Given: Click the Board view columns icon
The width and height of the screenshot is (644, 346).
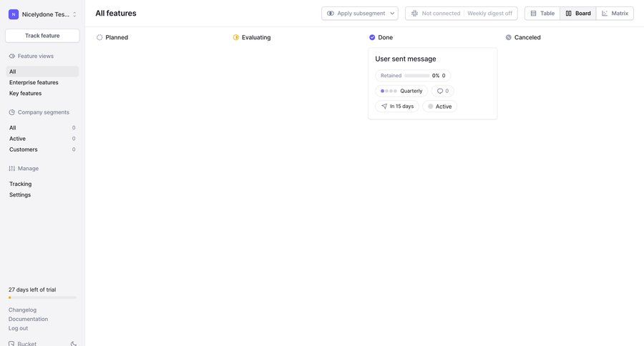Looking at the screenshot, I should pyautogui.click(x=568, y=14).
